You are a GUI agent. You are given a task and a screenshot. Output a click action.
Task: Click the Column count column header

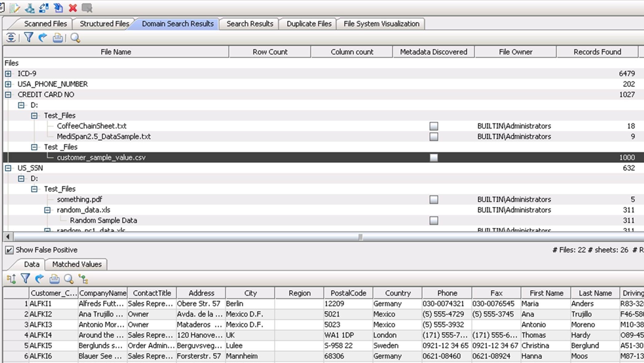click(x=352, y=52)
